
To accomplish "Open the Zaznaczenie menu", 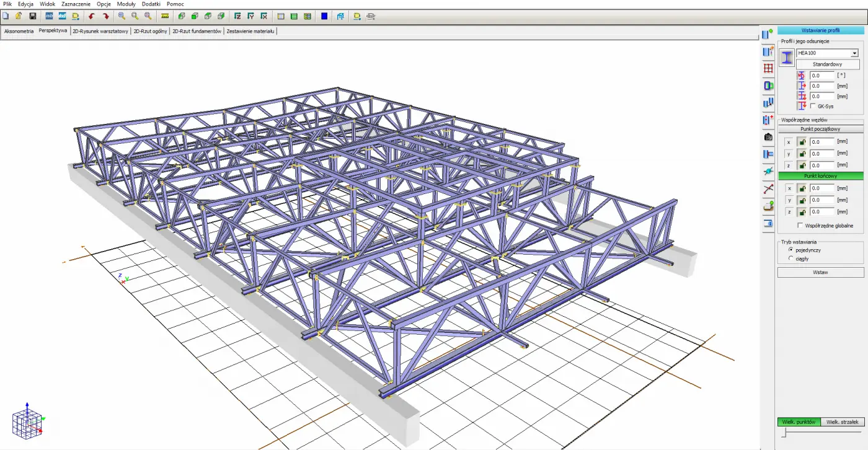I will (x=76, y=4).
